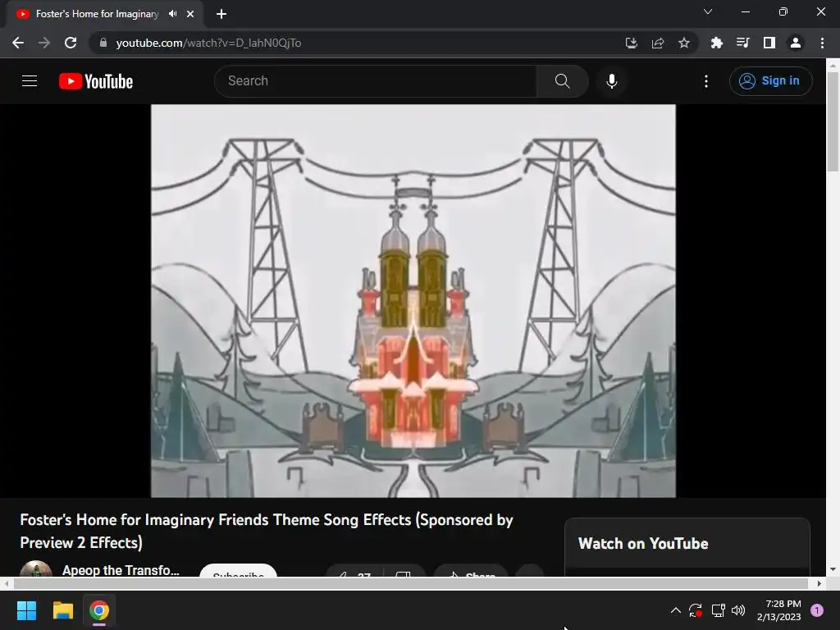Open the network display tray icon
The width and height of the screenshot is (840, 630).
click(718, 610)
